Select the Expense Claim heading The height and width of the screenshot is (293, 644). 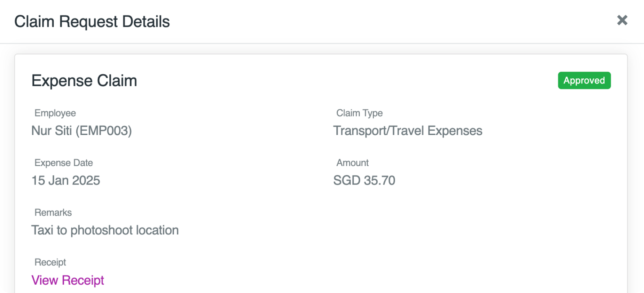point(84,80)
